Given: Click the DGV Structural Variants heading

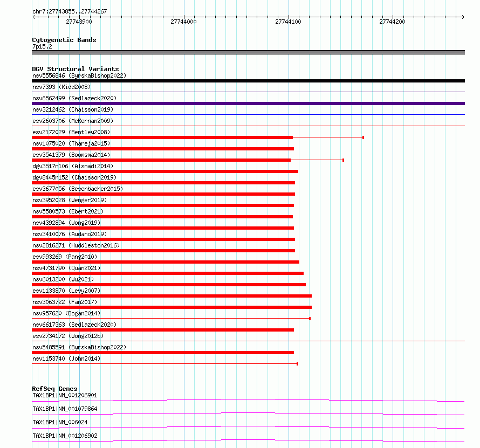Looking at the screenshot, I should pyautogui.click(x=76, y=69).
